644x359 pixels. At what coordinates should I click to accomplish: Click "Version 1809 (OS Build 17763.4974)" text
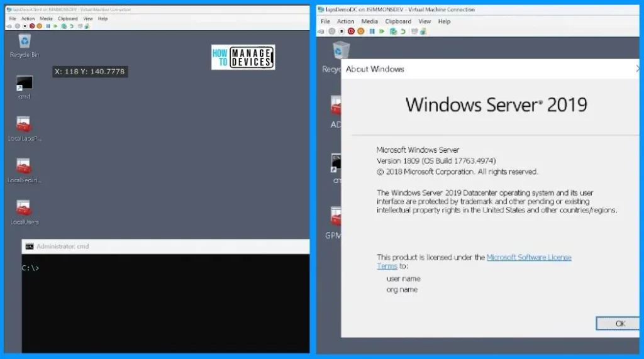[x=436, y=161]
